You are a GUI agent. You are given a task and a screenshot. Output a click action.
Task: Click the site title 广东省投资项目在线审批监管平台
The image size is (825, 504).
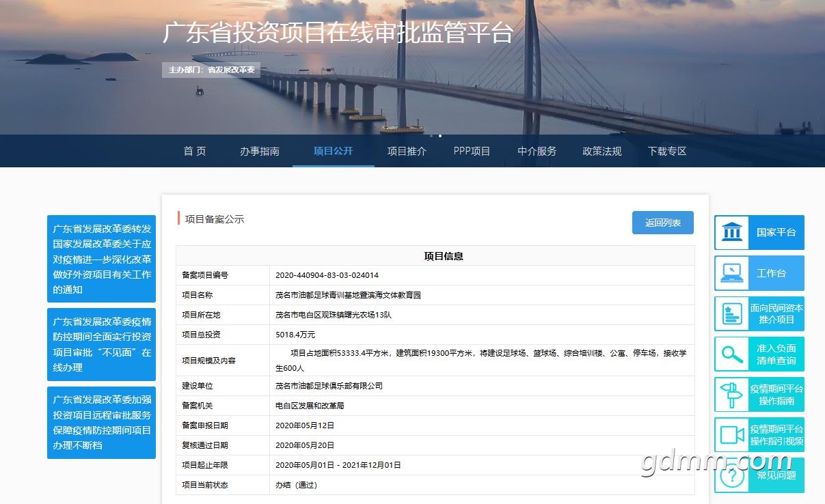[x=338, y=33]
